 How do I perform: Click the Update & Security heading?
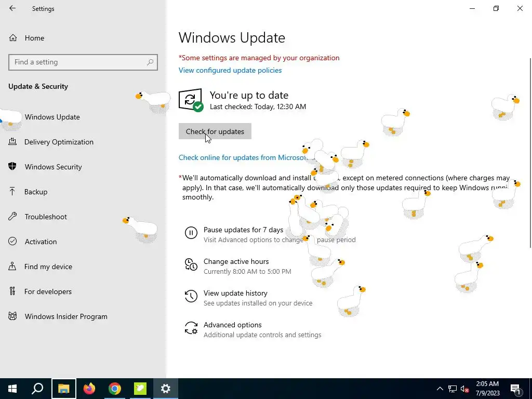(38, 87)
